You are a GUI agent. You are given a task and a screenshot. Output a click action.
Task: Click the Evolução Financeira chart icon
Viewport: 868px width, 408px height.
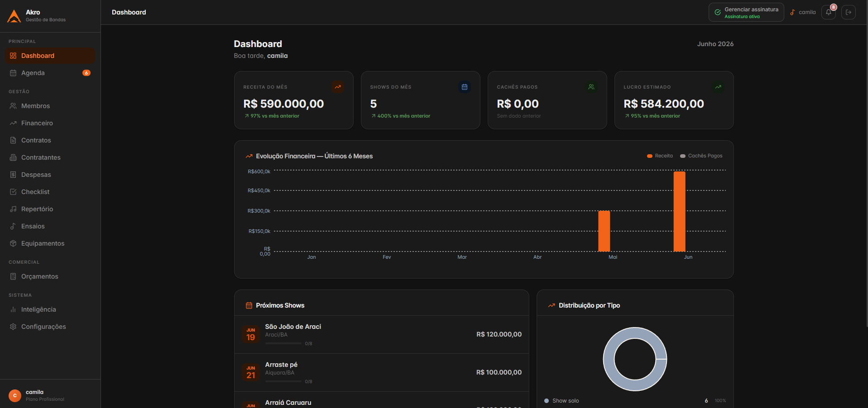point(249,156)
